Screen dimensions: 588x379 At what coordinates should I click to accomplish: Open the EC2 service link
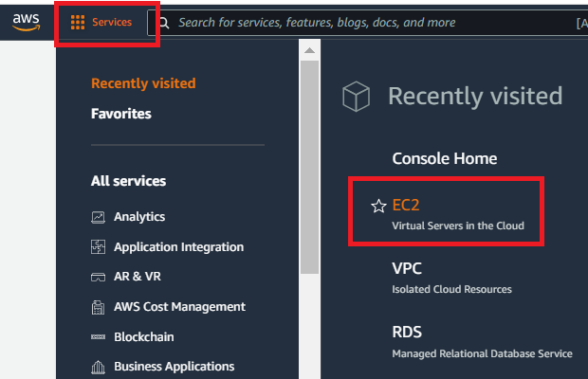tap(406, 205)
